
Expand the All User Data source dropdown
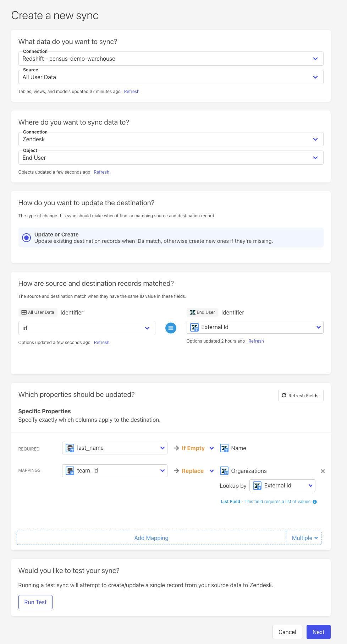click(171, 77)
